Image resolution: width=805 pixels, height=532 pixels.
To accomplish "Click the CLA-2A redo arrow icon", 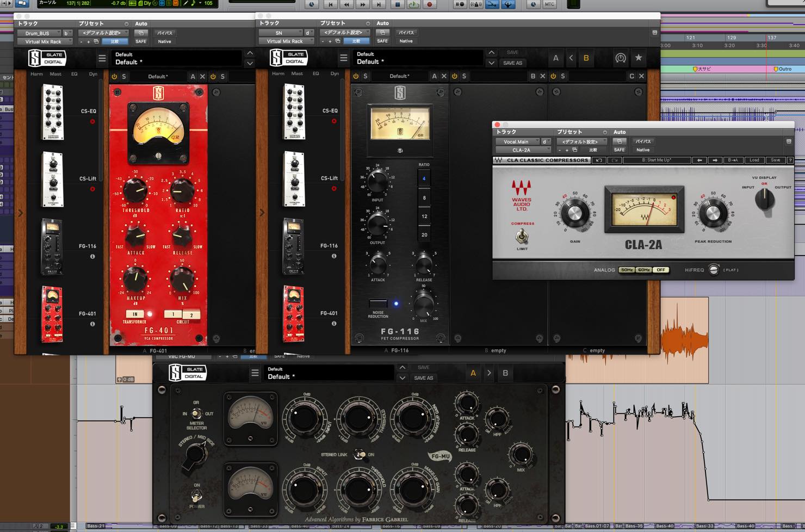I will tap(615, 160).
